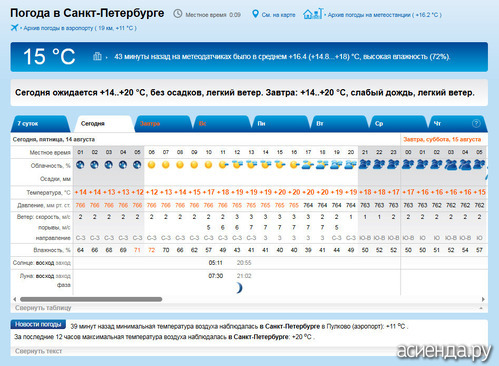This screenshot has width=499, height=366.
Task: Click the map pin icon
Action: pos(255,14)
